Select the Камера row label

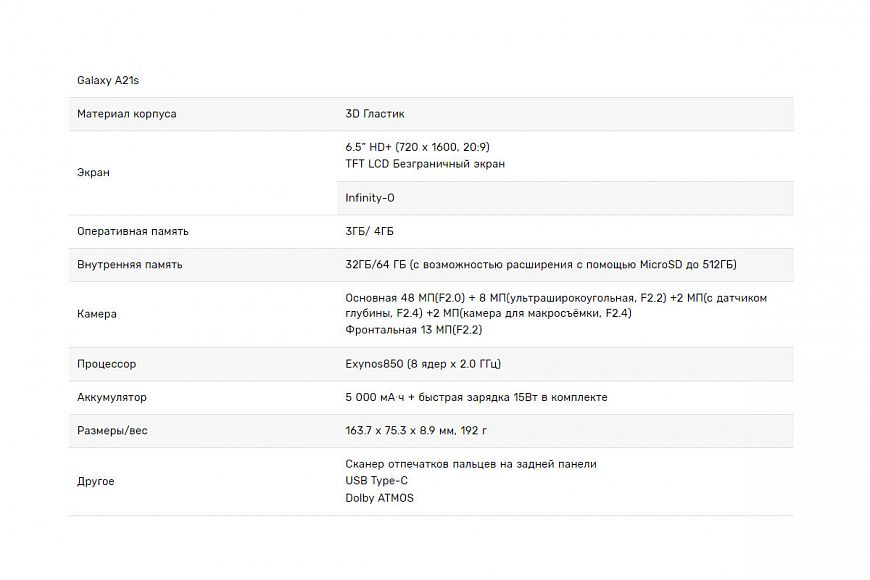97,314
